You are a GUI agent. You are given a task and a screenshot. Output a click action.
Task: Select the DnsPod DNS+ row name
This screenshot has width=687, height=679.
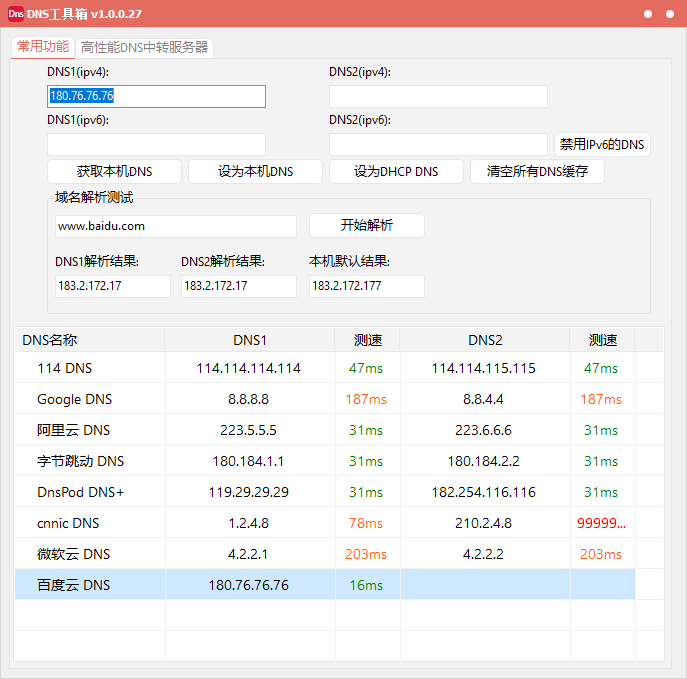tap(81, 492)
